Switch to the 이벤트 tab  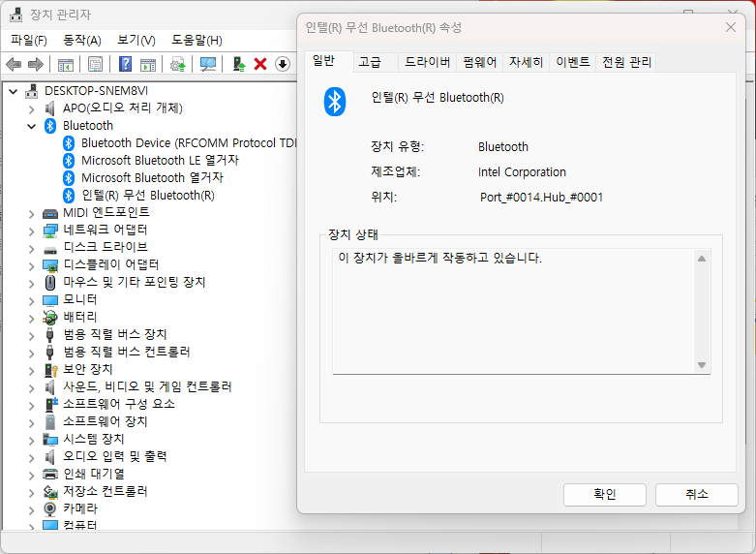(572, 62)
